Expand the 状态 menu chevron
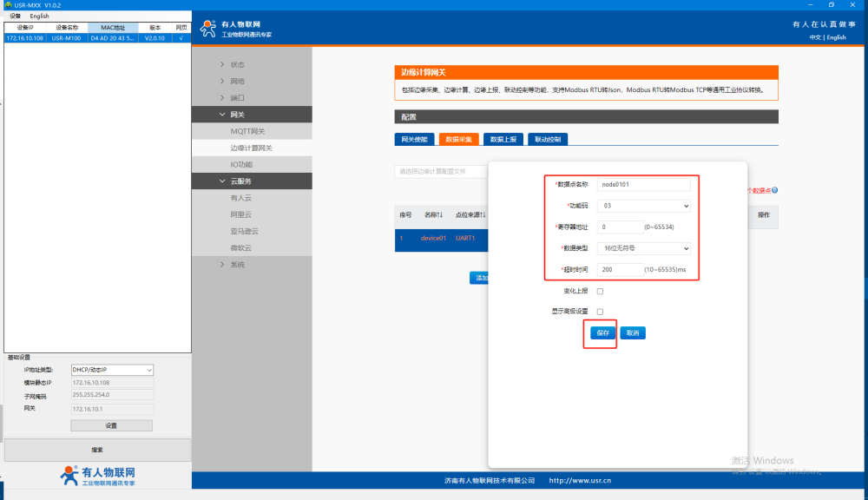This screenshot has height=500, width=868. [222, 64]
